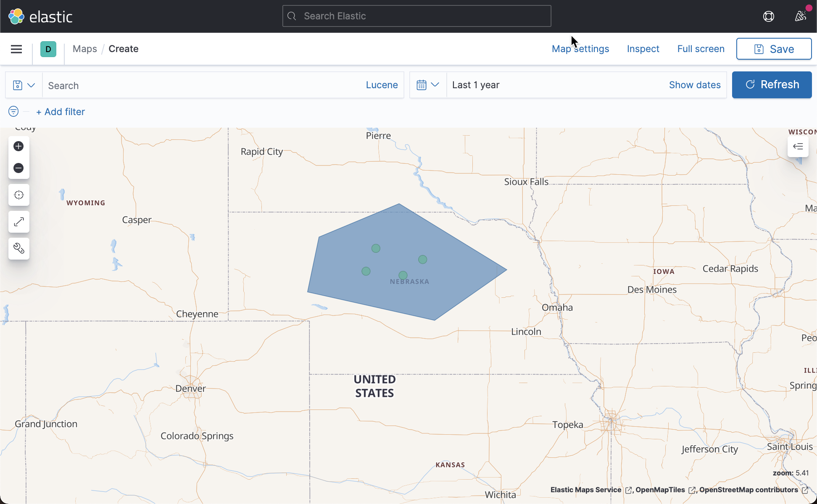
Task: Open the calendar quick menu dropdown
Action: [428, 85]
